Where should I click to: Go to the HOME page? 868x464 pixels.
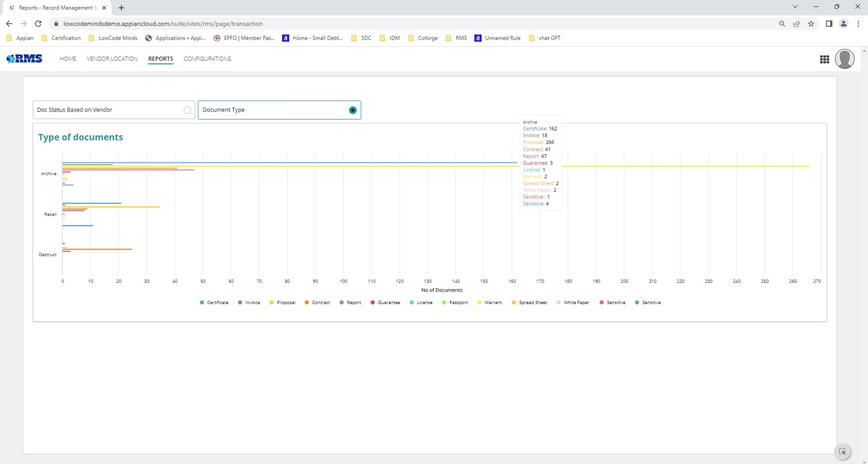(68, 59)
